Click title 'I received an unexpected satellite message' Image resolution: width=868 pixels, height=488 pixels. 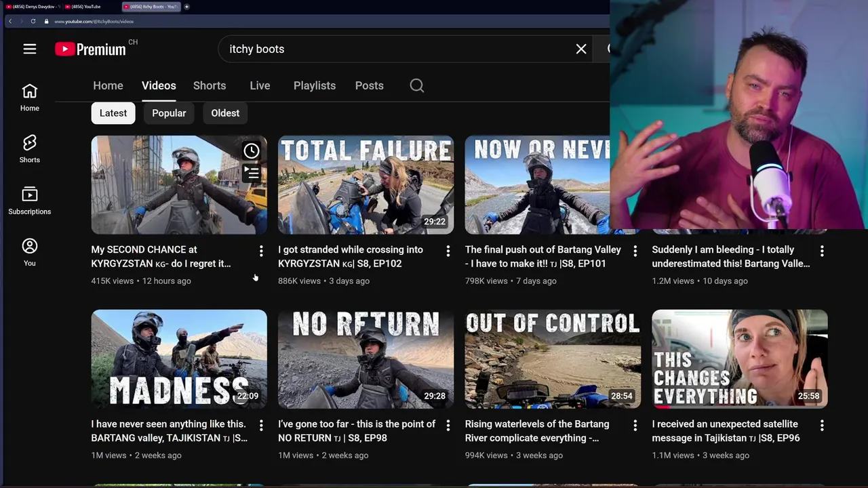[726, 430]
